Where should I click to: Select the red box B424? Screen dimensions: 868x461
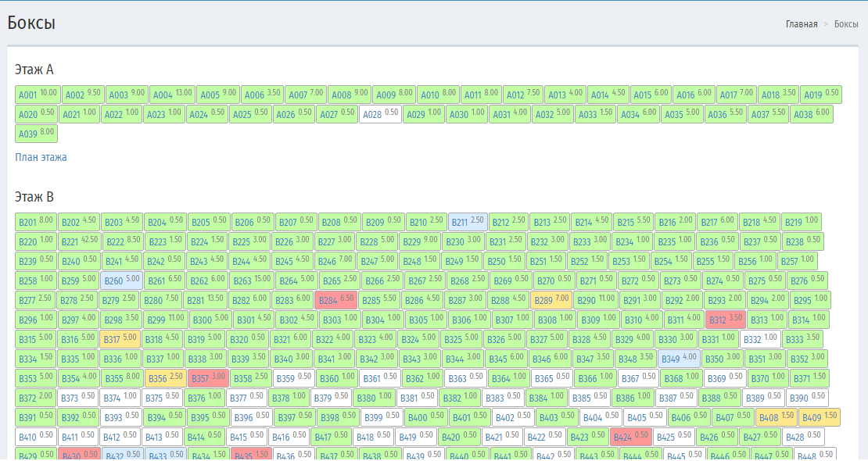(631, 437)
